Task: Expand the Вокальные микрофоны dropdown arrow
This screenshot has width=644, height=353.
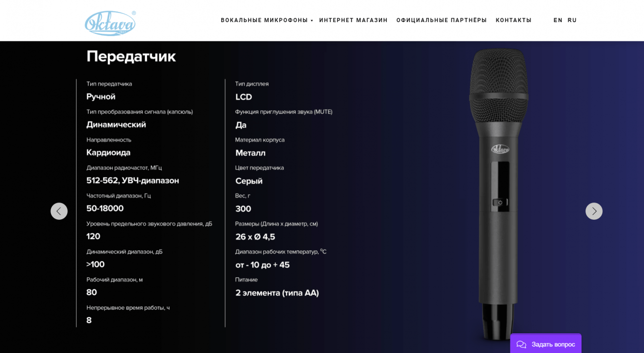Action: coord(312,21)
